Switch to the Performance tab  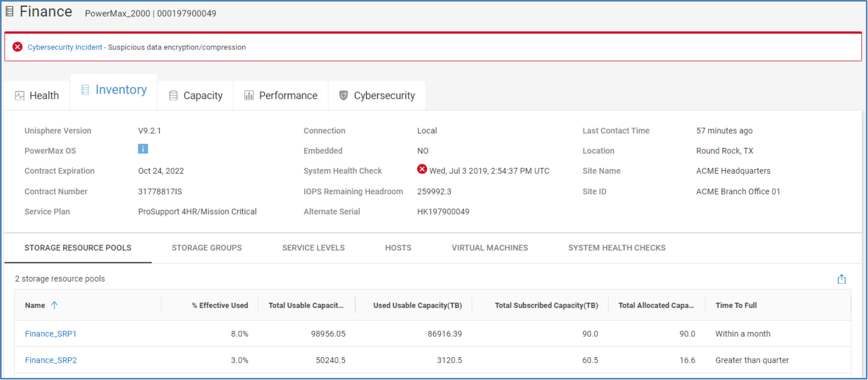(x=281, y=96)
